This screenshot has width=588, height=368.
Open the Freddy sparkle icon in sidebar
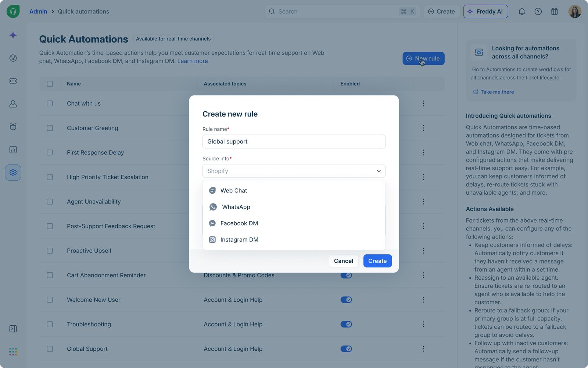pos(13,35)
